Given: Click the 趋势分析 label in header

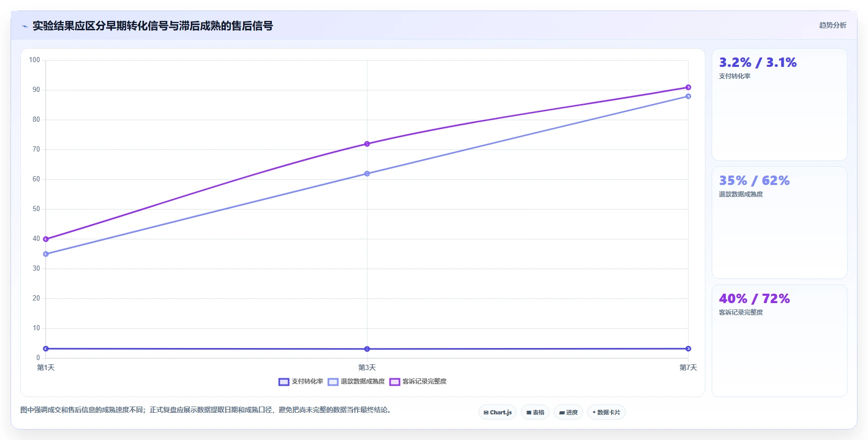Looking at the screenshot, I should click(x=832, y=25).
